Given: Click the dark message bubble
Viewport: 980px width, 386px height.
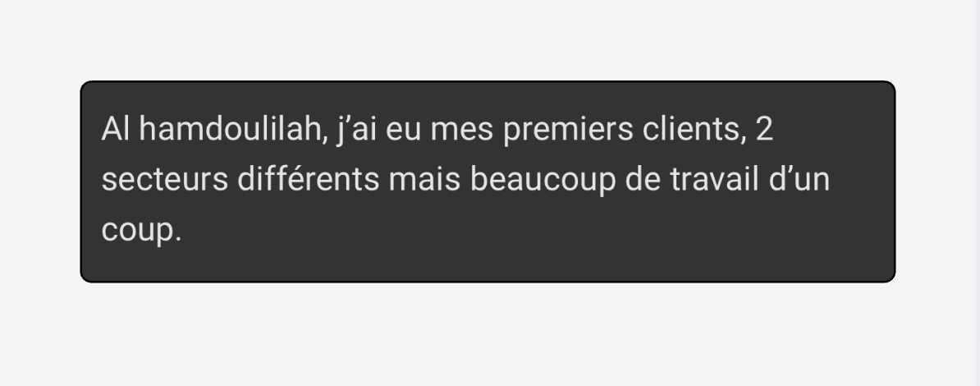Looking at the screenshot, I should (488, 182).
